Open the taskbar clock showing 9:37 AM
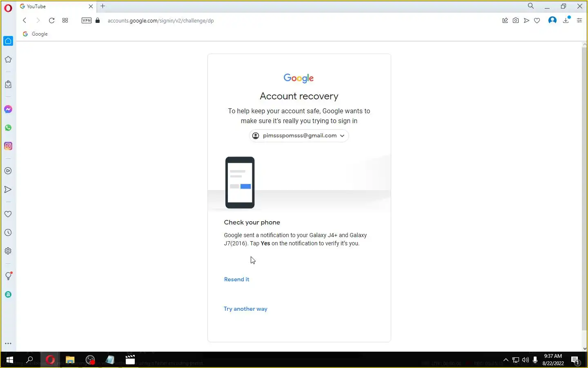The width and height of the screenshot is (588, 368). (x=553, y=360)
